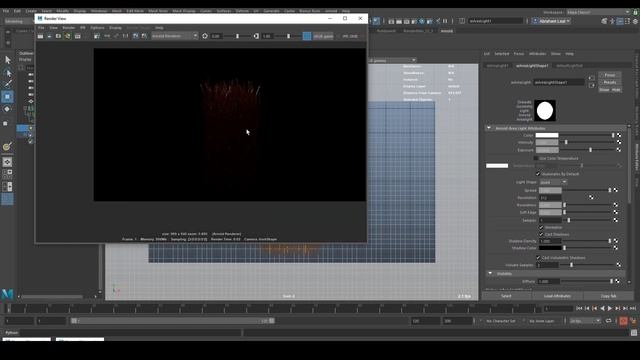Viewport: 640px width, 360px height.
Task: Click the Show button beside Hide
Action: [604, 90]
